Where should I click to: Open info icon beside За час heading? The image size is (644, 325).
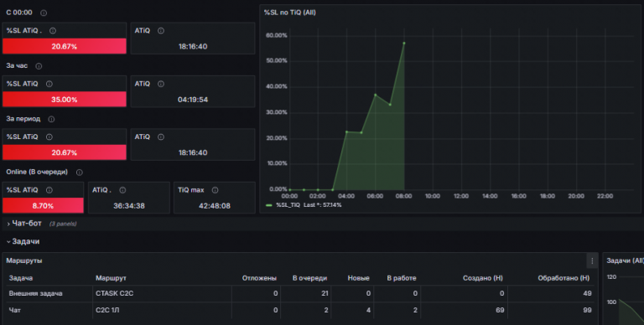click(x=39, y=66)
